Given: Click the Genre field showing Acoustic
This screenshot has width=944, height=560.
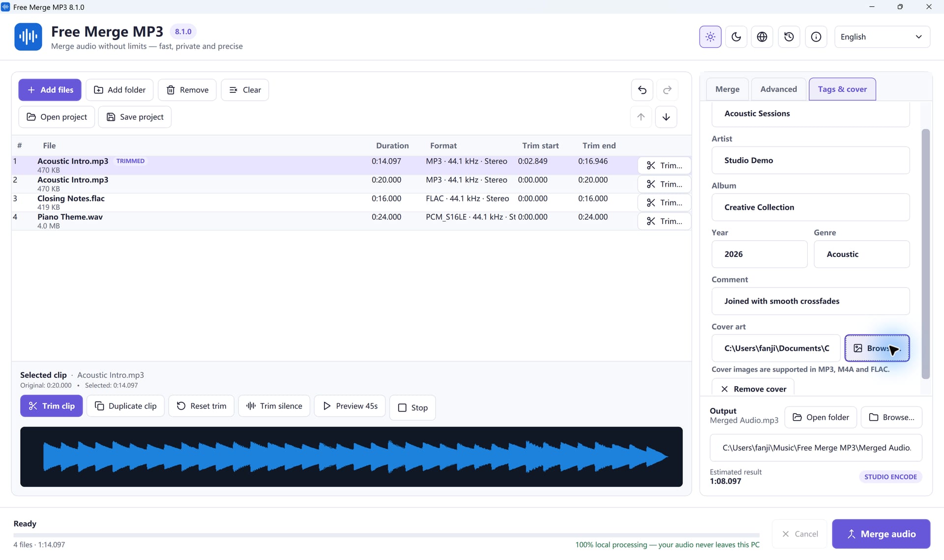Looking at the screenshot, I should [861, 254].
